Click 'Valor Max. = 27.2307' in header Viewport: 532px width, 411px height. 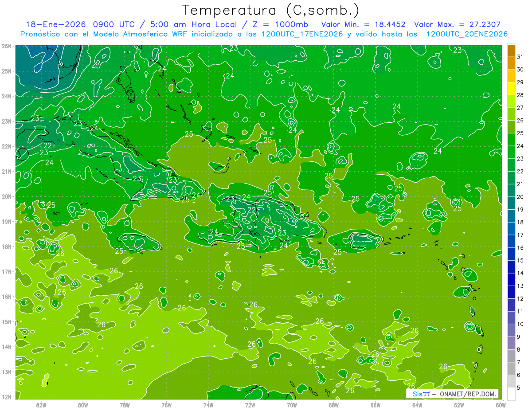pos(458,24)
